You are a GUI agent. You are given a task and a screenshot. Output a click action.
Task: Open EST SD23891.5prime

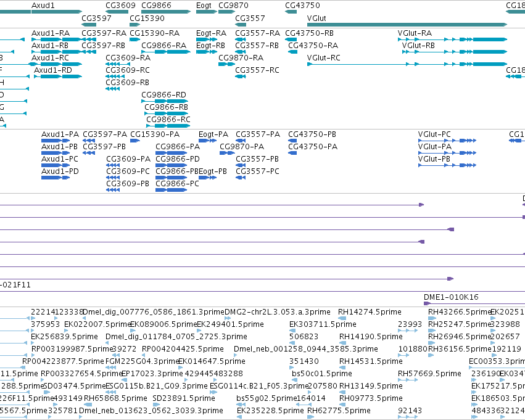click(183, 398)
